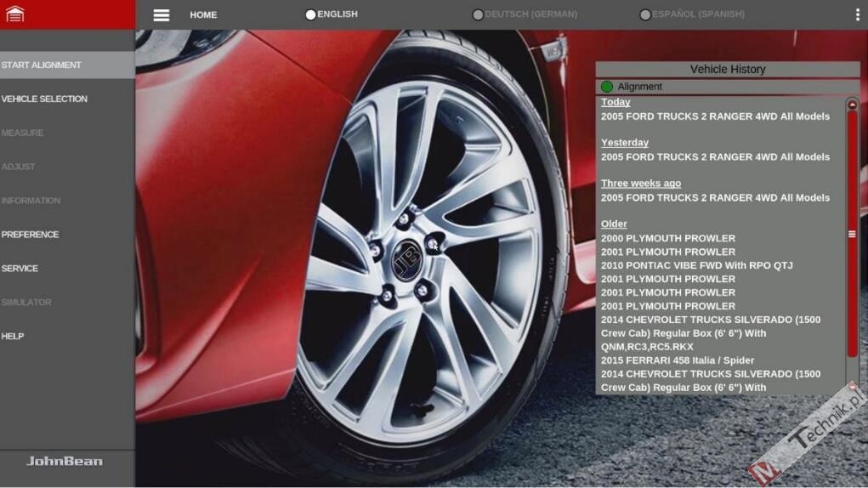
Task: Select 2015 Ferrari 458 Italia / Spider entry
Action: [x=678, y=360]
